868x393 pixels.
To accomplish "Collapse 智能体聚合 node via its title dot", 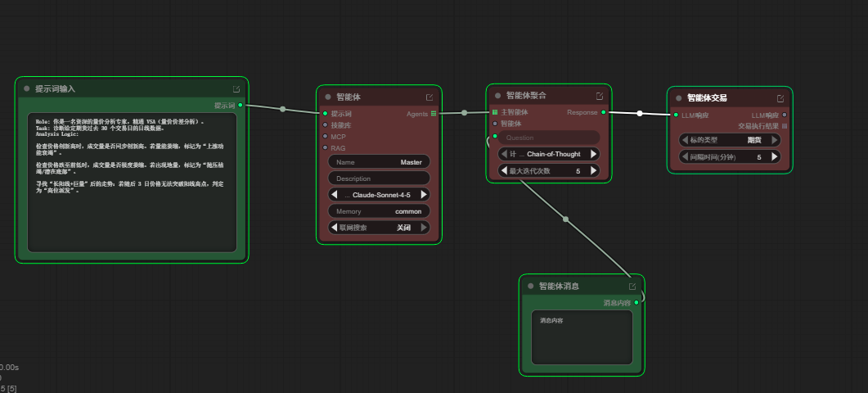I will point(497,96).
